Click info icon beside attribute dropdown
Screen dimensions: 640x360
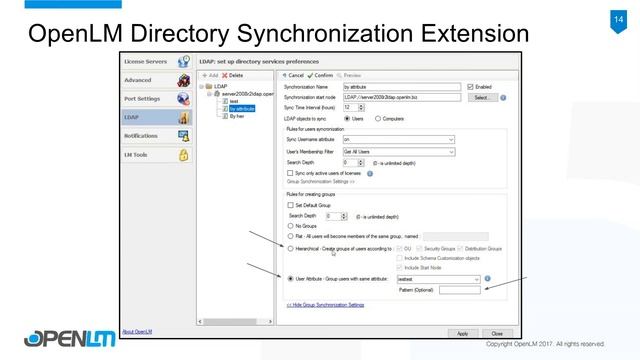(x=487, y=279)
